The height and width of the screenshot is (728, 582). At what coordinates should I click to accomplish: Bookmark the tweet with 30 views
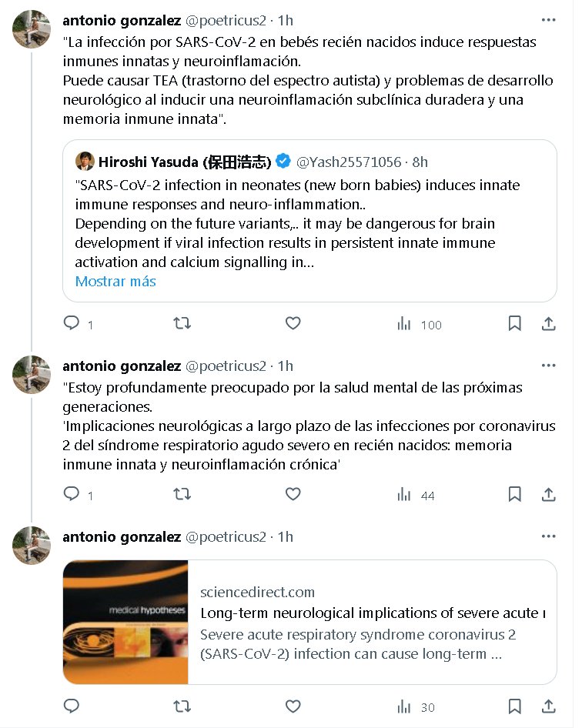pyautogui.click(x=515, y=706)
